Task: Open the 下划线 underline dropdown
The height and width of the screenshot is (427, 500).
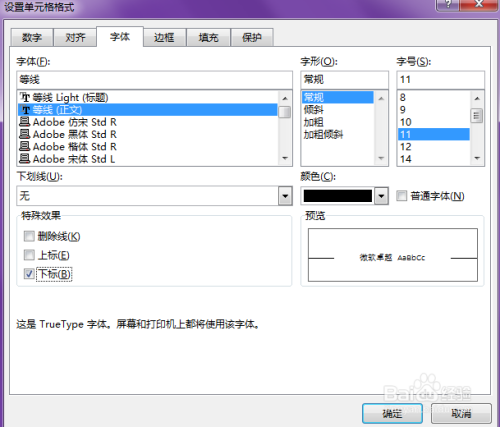Action: [x=285, y=196]
